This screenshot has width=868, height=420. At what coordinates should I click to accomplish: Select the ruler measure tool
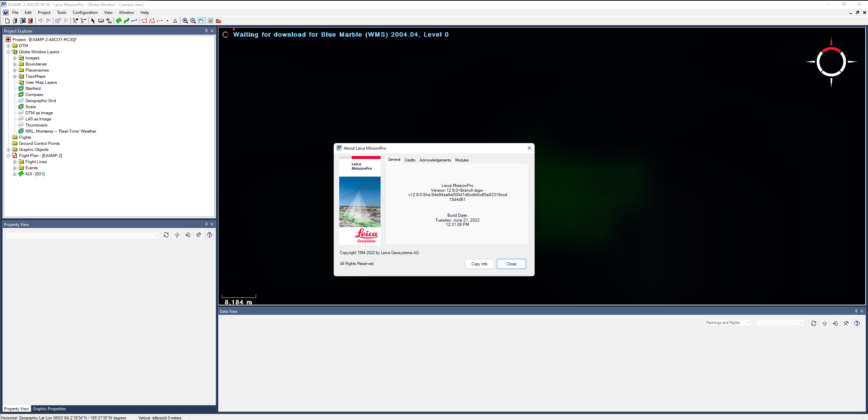[x=101, y=21]
